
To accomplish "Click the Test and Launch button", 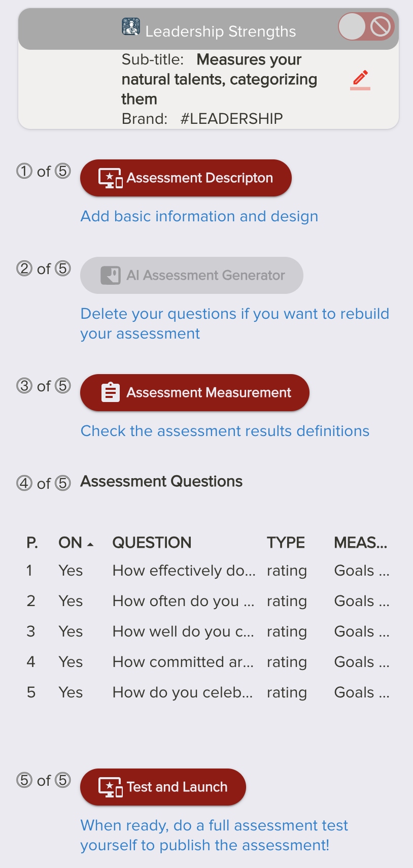I will pos(163,787).
